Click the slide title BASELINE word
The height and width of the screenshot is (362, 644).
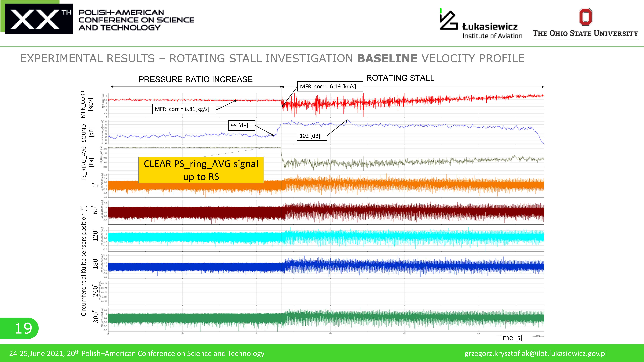tap(387, 58)
